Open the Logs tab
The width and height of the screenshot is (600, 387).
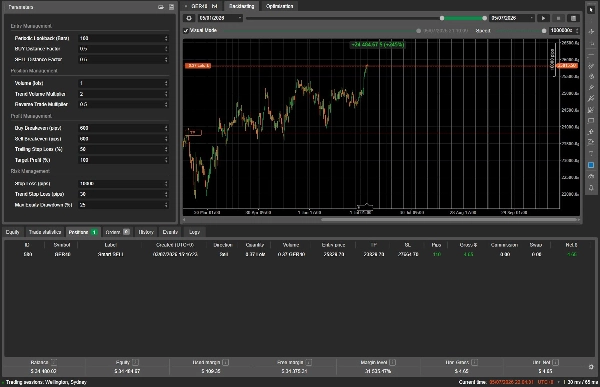(x=194, y=232)
